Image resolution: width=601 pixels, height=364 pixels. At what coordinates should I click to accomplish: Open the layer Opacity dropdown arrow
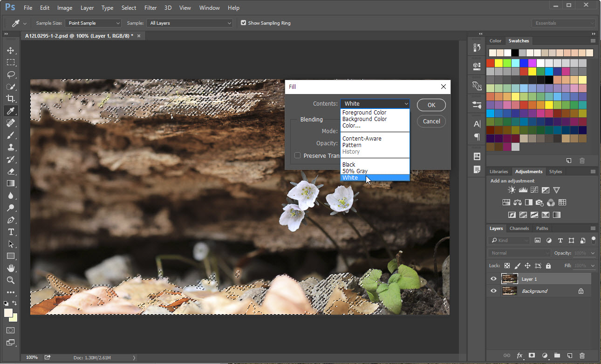pos(593,253)
